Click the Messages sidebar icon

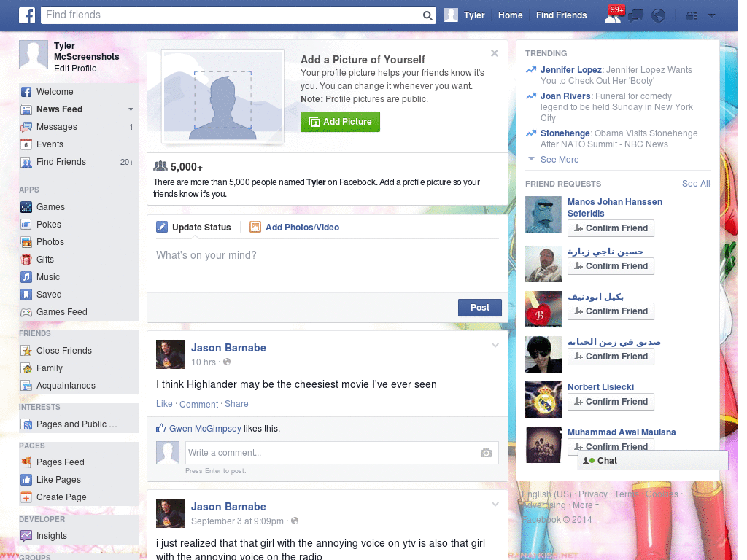(x=26, y=127)
